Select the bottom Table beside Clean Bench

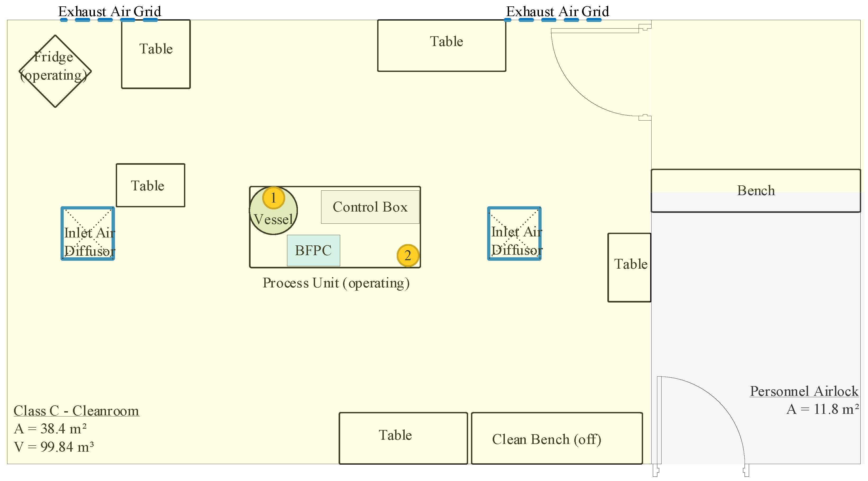[403, 438]
